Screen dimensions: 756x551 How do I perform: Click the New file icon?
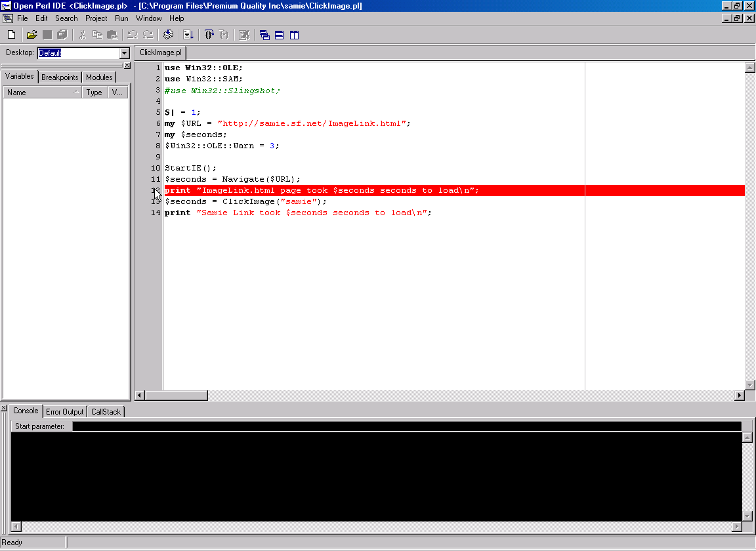pos(11,35)
